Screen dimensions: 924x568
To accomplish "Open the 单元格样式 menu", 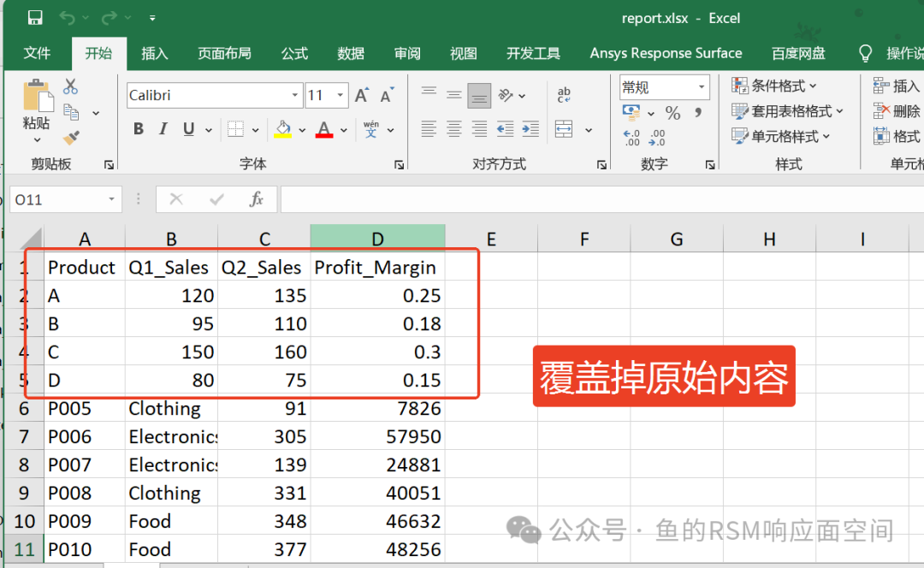I will (x=781, y=137).
